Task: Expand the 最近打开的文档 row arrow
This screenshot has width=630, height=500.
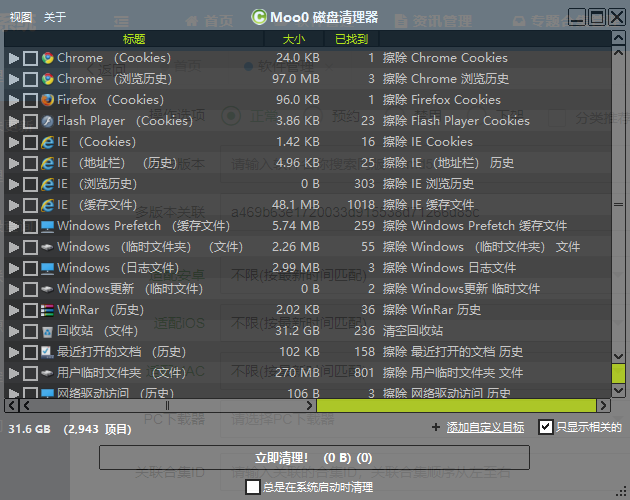Action: [x=14, y=352]
